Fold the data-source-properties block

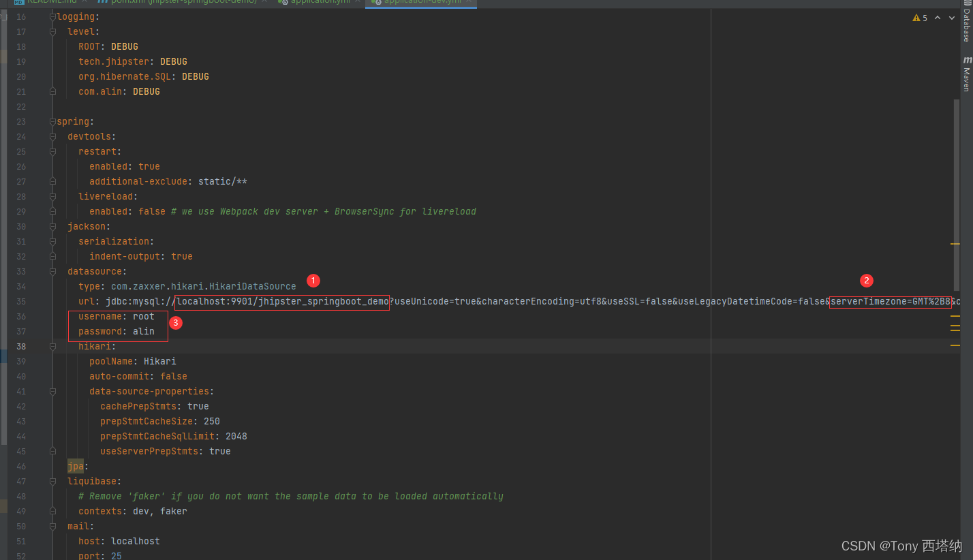(x=52, y=392)
